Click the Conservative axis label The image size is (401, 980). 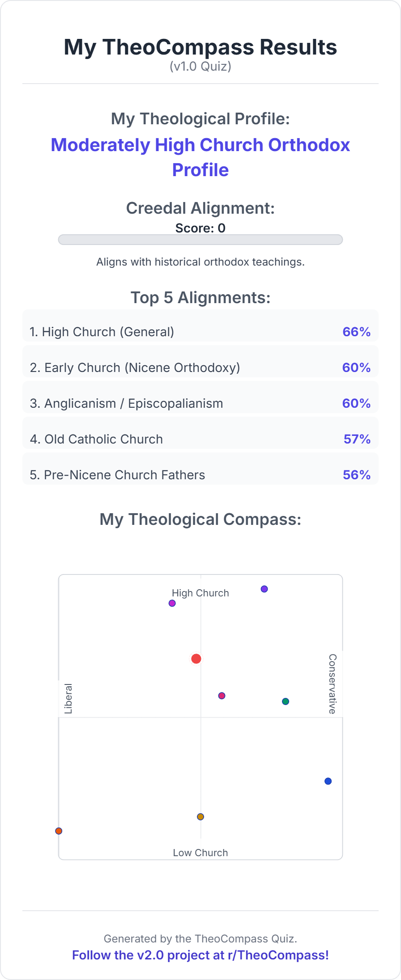pos(333,684)
